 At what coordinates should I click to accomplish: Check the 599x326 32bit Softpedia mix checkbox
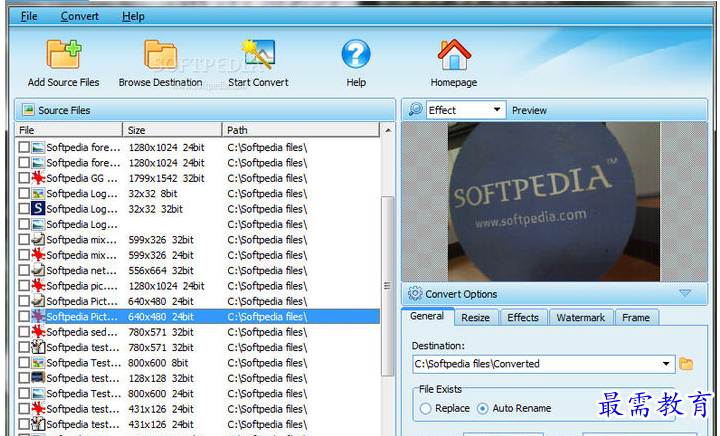(x=24, y=239)
